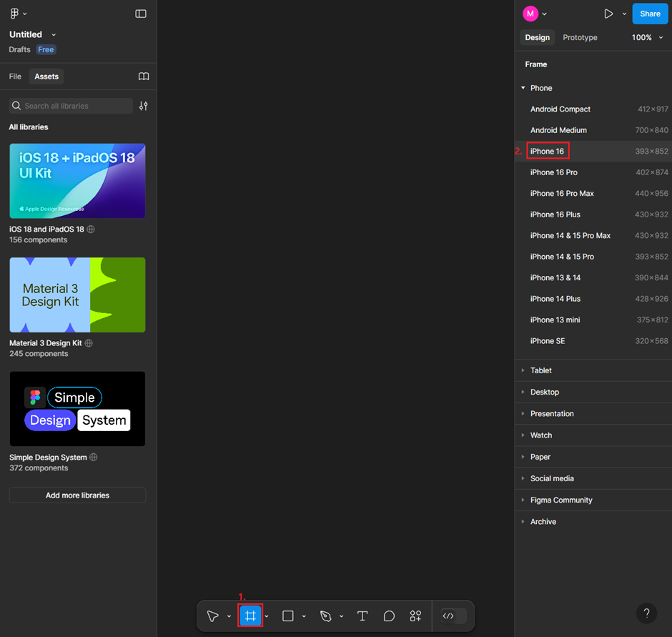672x637 pixels.
Task: Open Simple Design System thumbnail
Action: pyautogui.click(x=78, y=409)
